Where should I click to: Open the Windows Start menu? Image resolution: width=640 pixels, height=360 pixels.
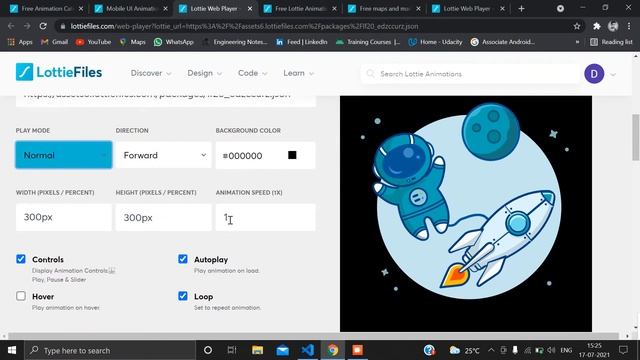[12, 350]
